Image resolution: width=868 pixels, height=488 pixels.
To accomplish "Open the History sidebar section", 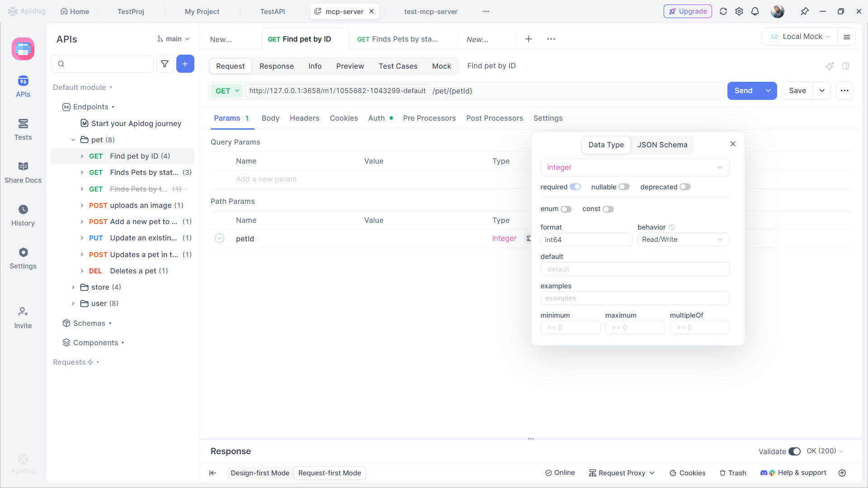I will (23, 216).
